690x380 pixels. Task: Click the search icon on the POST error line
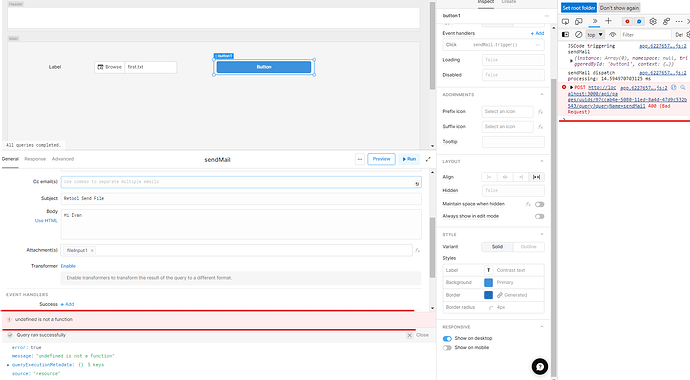pos(683,88)
